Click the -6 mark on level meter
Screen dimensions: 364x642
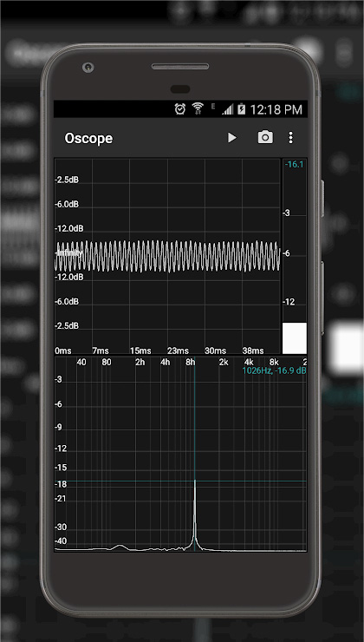(x=286, y=253)
